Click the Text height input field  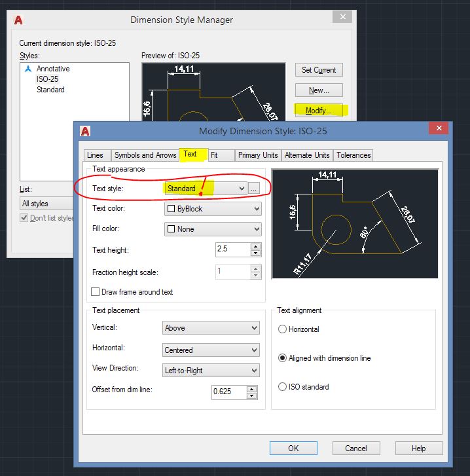(x=233, y=249)
